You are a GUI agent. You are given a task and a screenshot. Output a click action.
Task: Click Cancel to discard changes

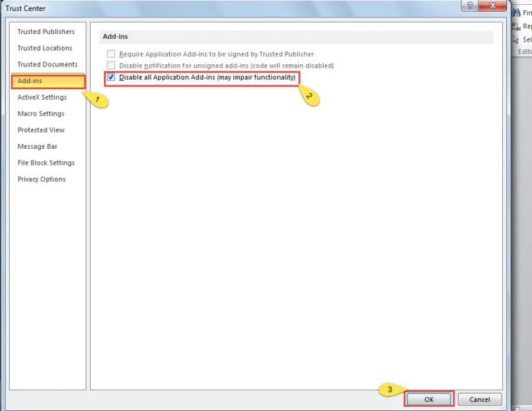(479, 399)
